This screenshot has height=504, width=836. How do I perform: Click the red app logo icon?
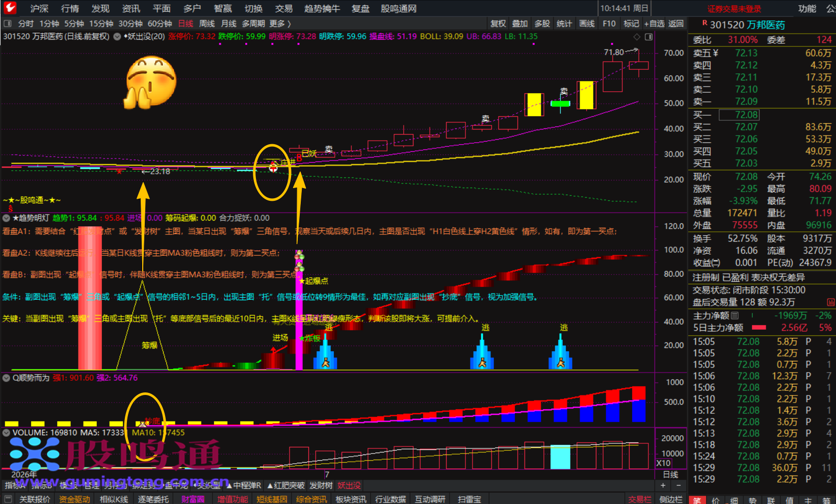click(10, 8)
